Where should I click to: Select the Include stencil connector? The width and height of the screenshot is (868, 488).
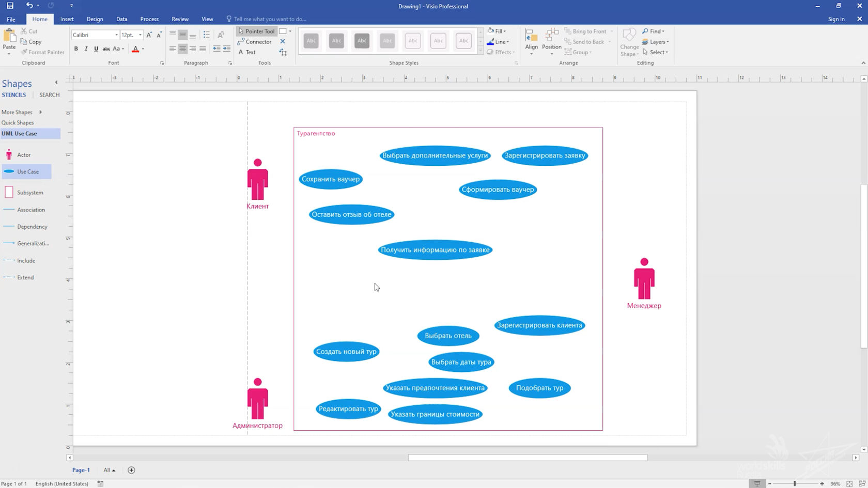click(x=19, y=261)
